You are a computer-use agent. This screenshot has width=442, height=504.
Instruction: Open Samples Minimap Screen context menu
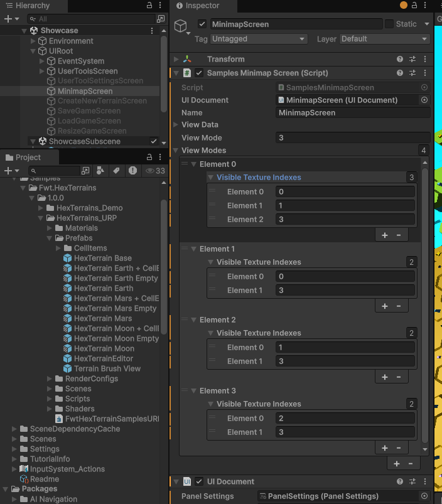(x=425, y=73)
